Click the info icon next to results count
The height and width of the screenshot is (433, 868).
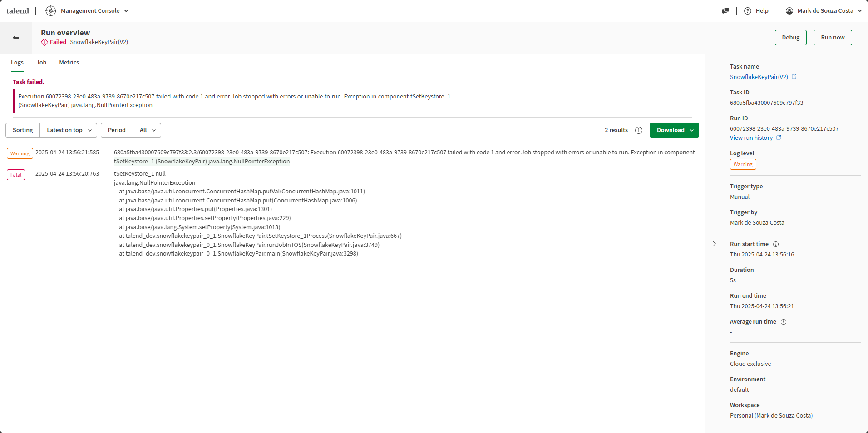click(x=638, y=130)
